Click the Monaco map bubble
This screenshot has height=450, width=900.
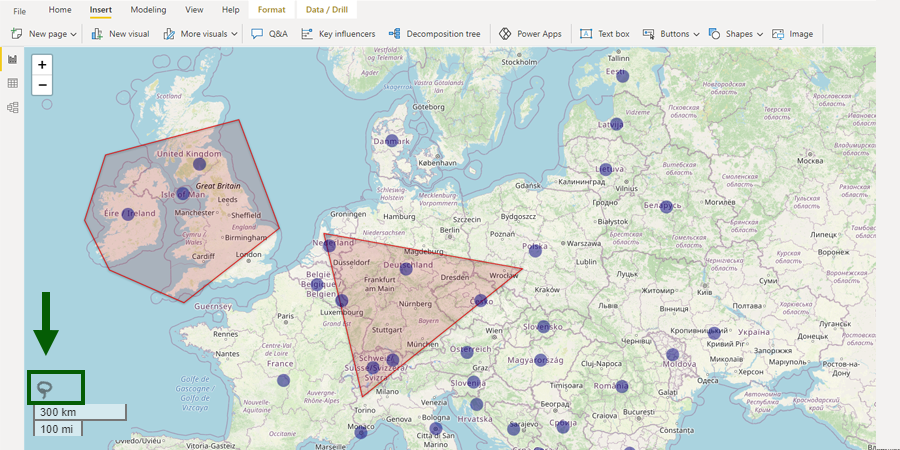[360, 433]
